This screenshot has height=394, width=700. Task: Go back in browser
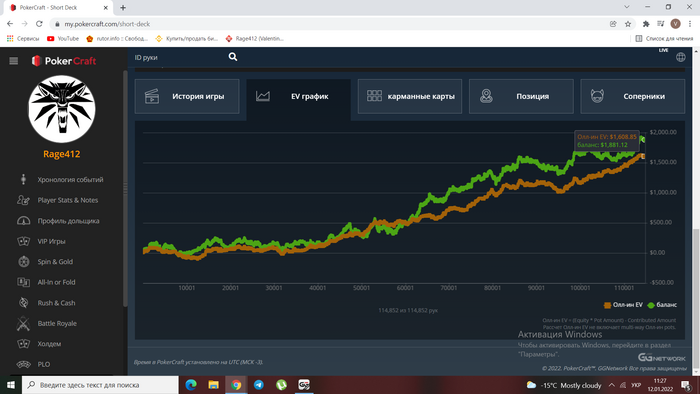(10, 24)
